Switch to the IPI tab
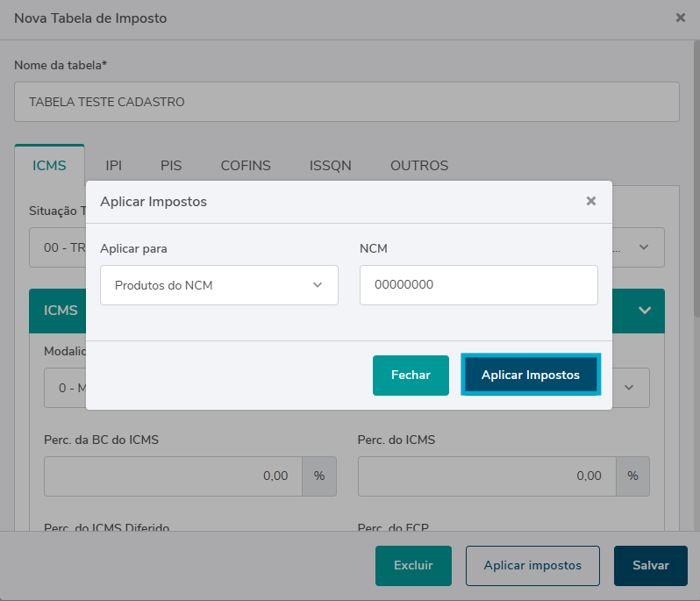 [x=114, y=165]
